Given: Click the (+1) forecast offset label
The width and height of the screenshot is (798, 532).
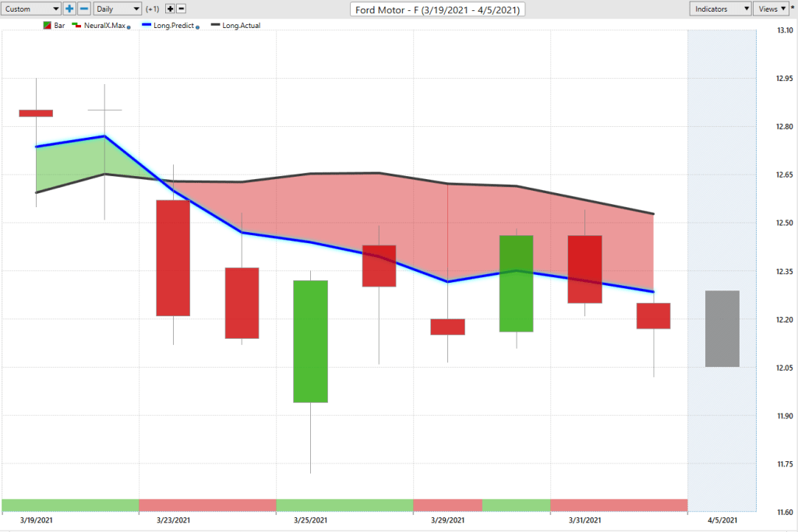Looking at the screenshot, I should [152, 9].
